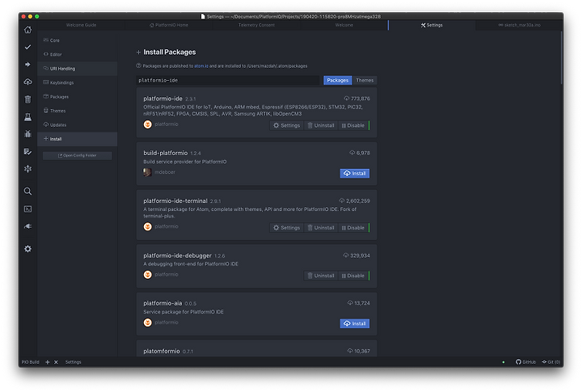Screen dimensions: 582x392
Task: Open the Packages section in sidebar
Action: click(x=78, y=97)
